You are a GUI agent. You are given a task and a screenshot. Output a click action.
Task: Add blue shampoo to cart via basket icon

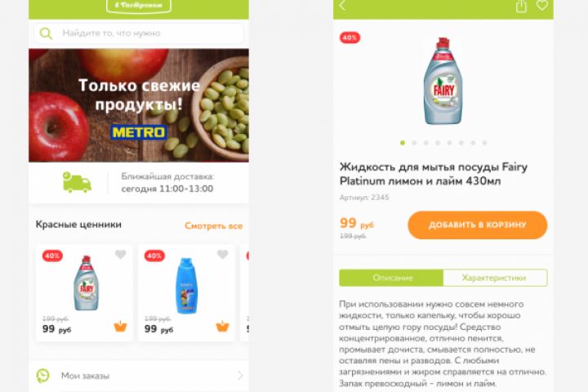(x=222, y=327)
